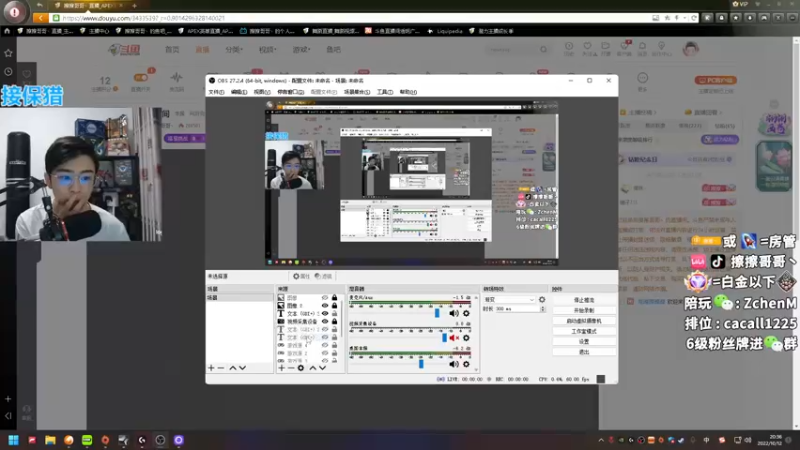Unmute the red speaker icon for 视频采集设备 audio
This screenshot has width=800, height=450.
(x=453, y=338)
